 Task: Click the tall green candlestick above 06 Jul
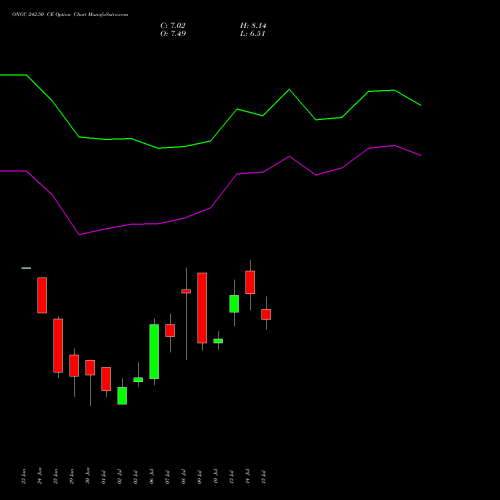click(x=154, y=351)
